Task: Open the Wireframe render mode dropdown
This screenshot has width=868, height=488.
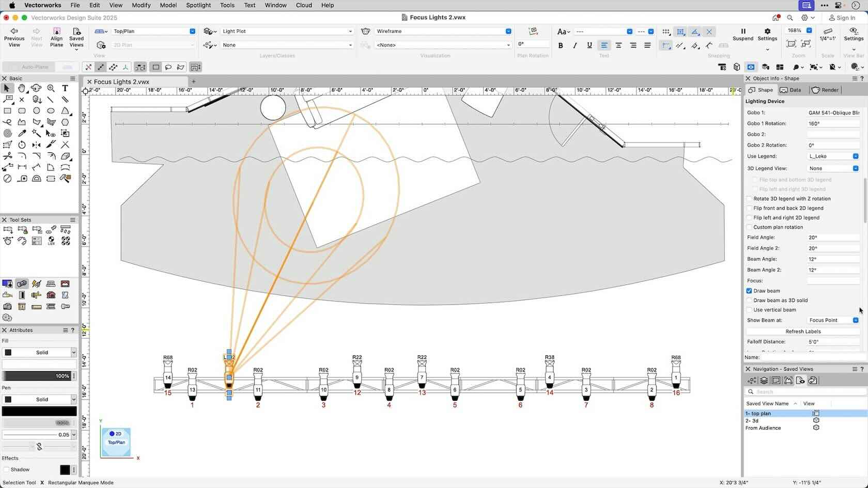Action: [443, 31]
